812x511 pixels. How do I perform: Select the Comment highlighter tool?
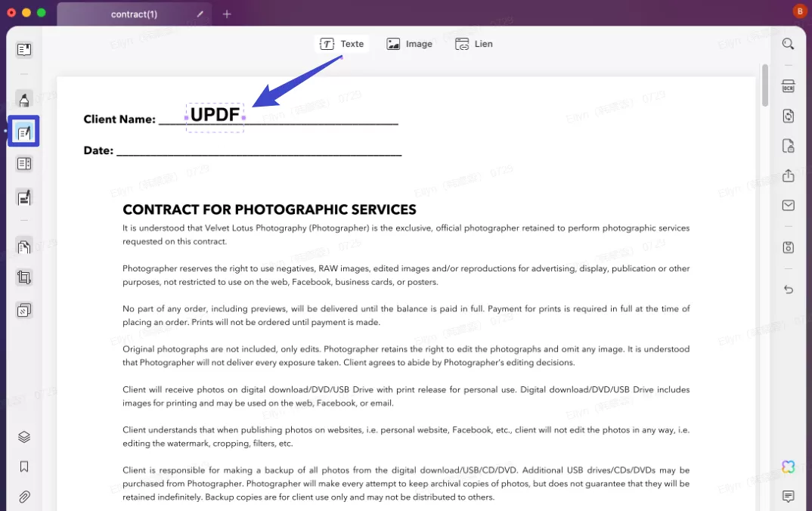(24, 99)
